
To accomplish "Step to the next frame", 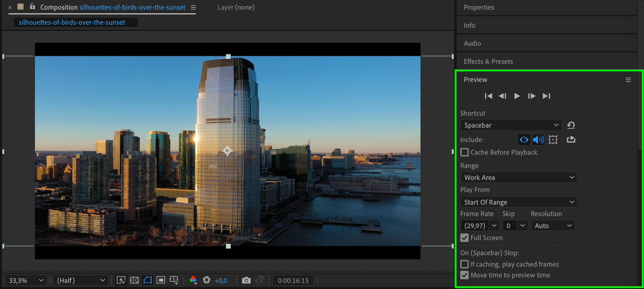I will pos(531,96).
